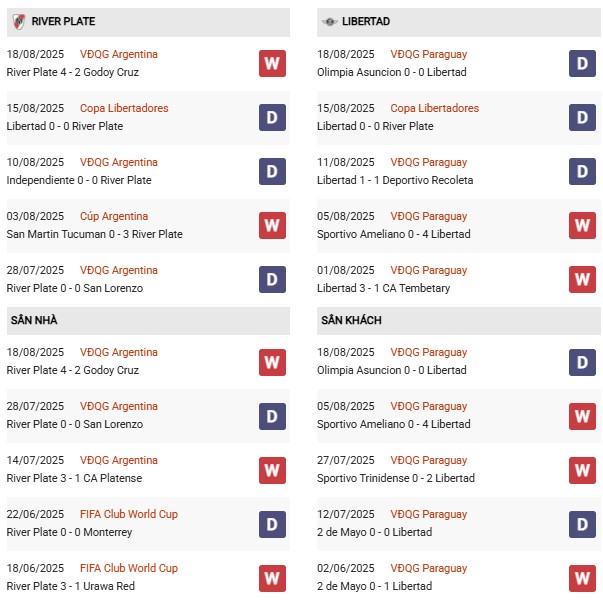Image resolution: width=603 pixels, height=601 pixels.
Task: Click D badge for 2 de Mayo 0-0 Libertad
Action: pos(583,524)
